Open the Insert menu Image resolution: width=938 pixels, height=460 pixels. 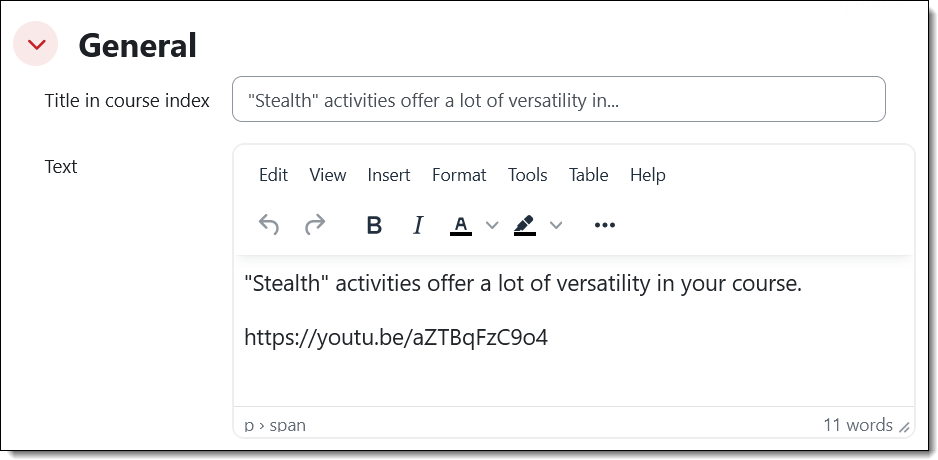tap(389, 175)
